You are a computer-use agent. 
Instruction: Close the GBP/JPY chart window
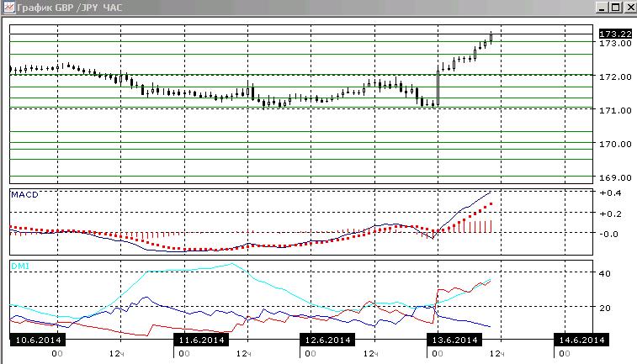[x=630, y=8]
